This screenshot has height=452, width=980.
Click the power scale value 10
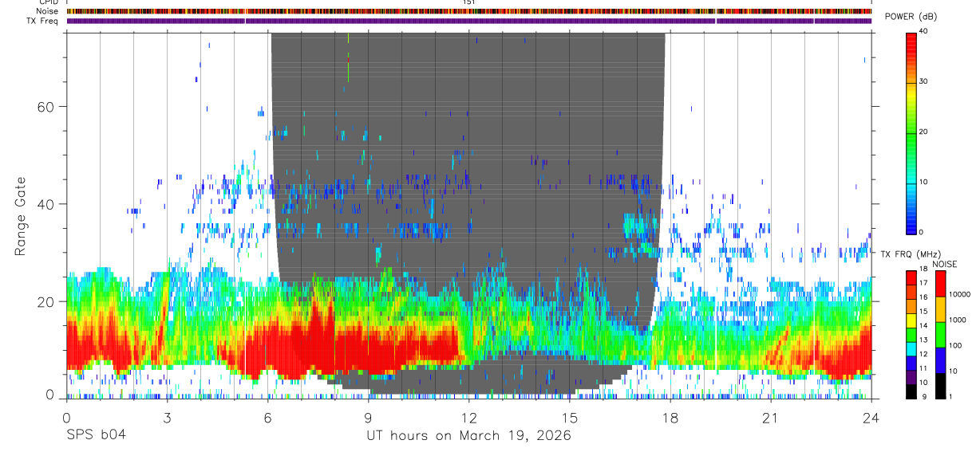[923, 182]
